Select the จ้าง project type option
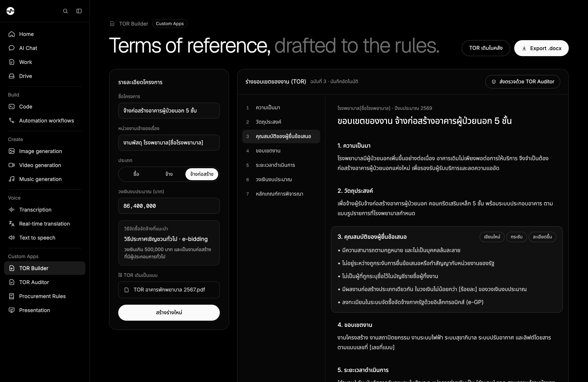 169,174
